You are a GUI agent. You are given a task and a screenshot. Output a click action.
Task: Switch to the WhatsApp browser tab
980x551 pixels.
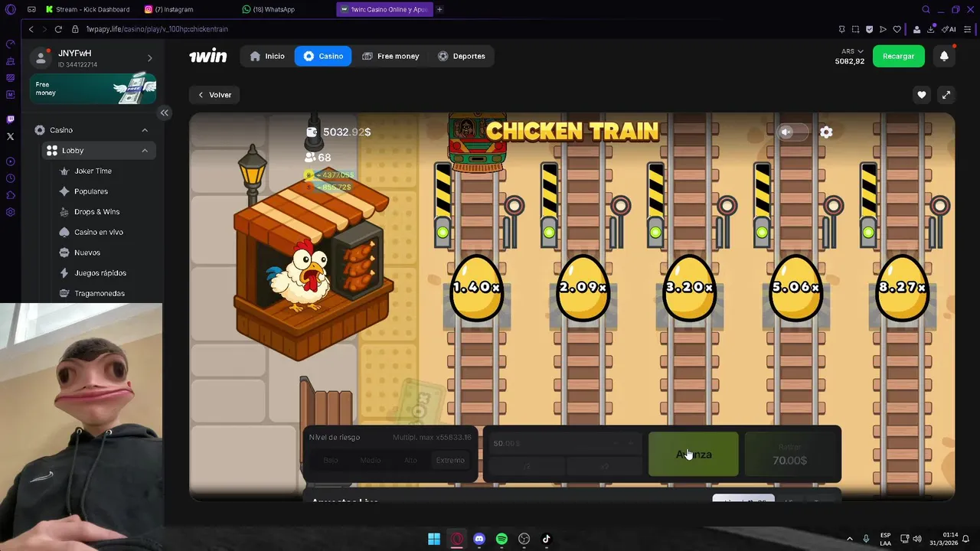269,9
